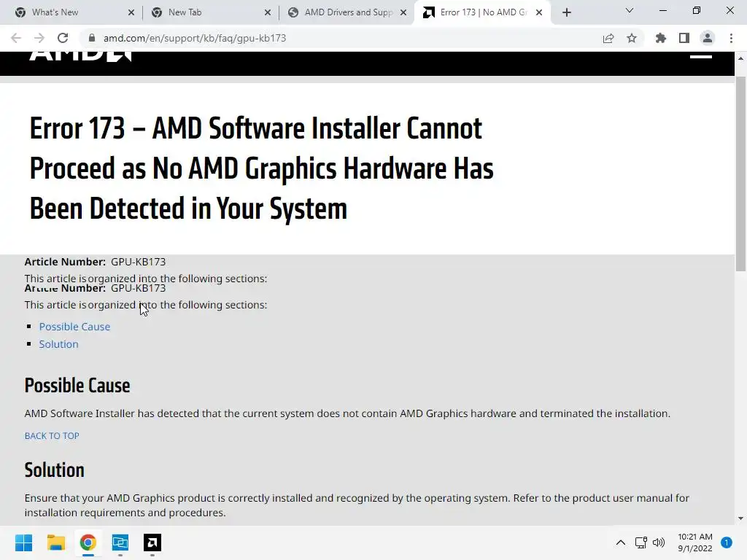Open AMD site hamburger menu

tap(701, 55)
